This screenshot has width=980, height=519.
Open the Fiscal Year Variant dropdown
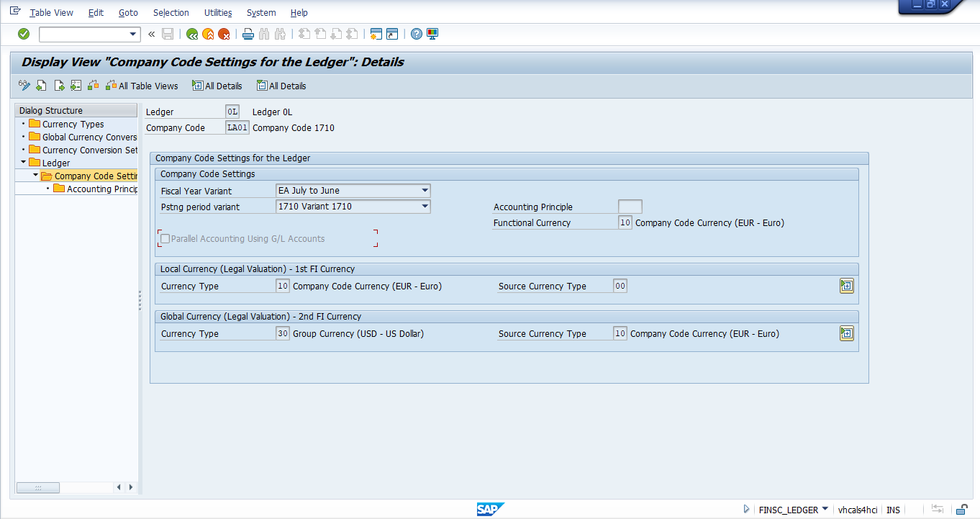(x=425, y=191)
